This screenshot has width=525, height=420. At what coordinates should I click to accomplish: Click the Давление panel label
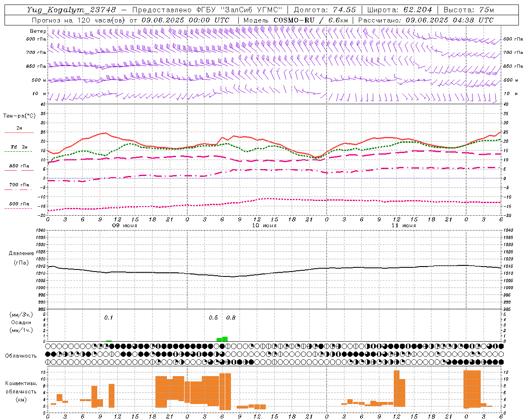(x=21, y=253)
